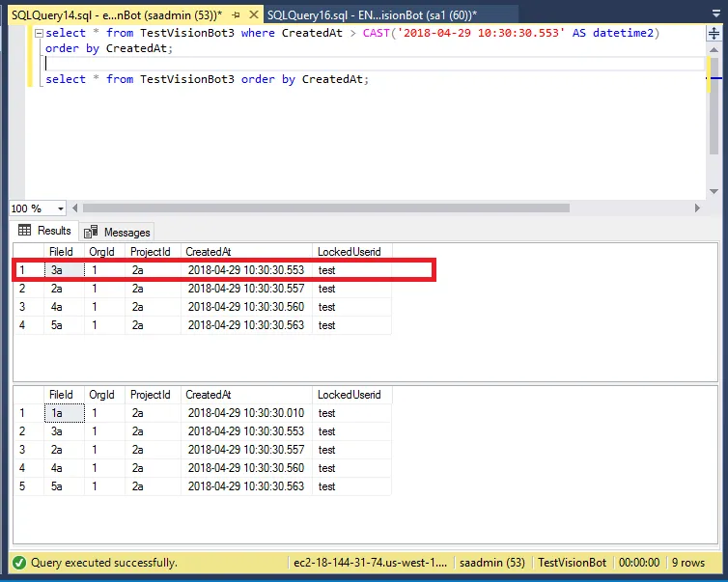728x582 pixels.
Task: Click LockedUserid header in first result grid
Action: pos(351,252)
